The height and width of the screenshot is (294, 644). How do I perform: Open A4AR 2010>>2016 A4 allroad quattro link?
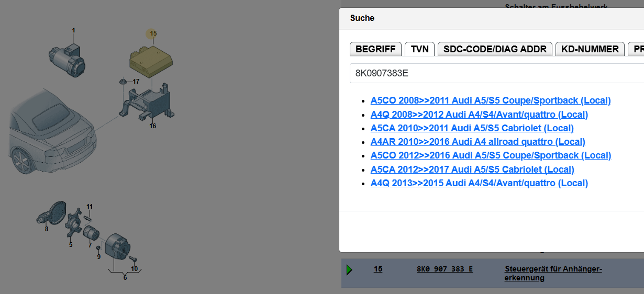[478, 142]
